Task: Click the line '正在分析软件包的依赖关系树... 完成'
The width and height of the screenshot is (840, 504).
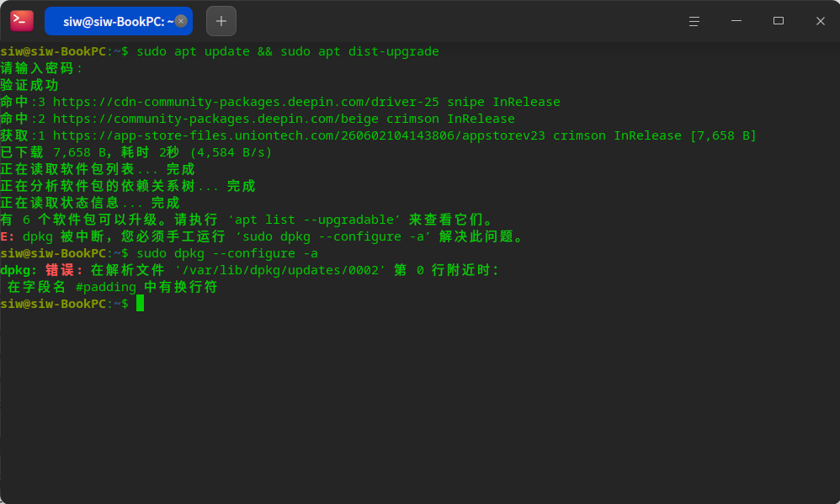Action: pyautogui.click(x=127, y=186)
